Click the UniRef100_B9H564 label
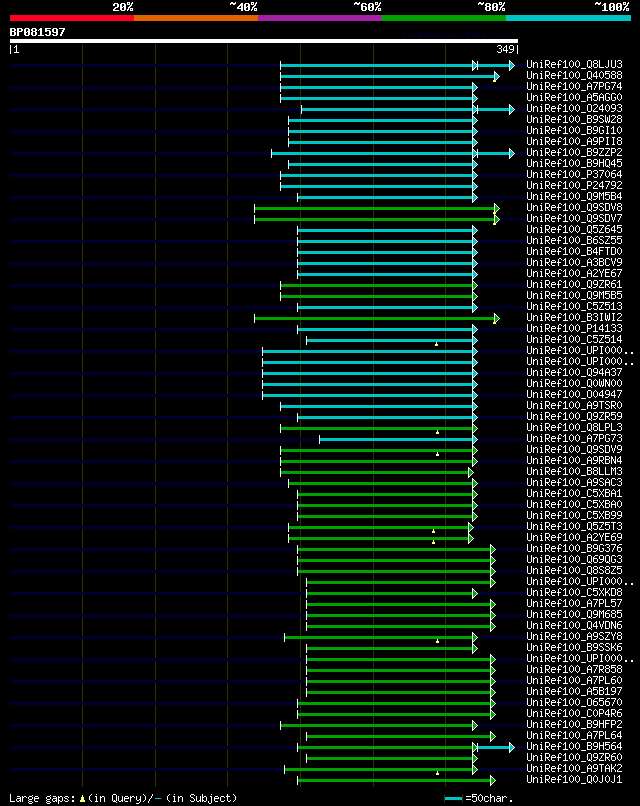640x806 pixels. (x=574, y=746)
